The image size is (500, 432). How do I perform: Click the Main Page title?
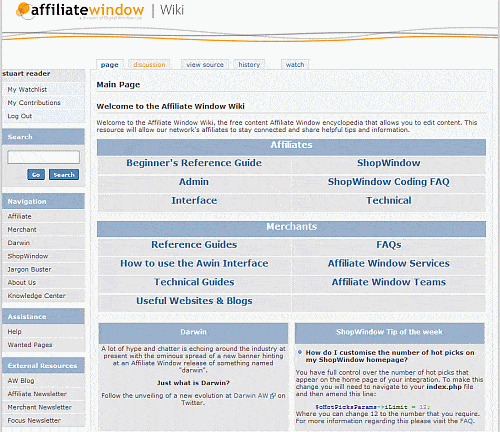tap(118, 85)
